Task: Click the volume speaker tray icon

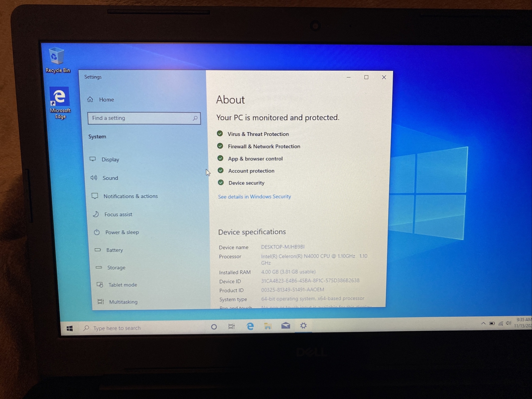Action: point(508,323)
